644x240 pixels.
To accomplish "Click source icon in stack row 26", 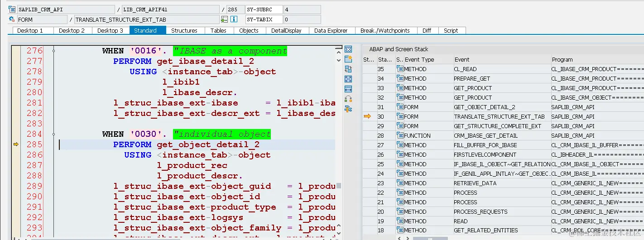I will click(x=399, y=155).
